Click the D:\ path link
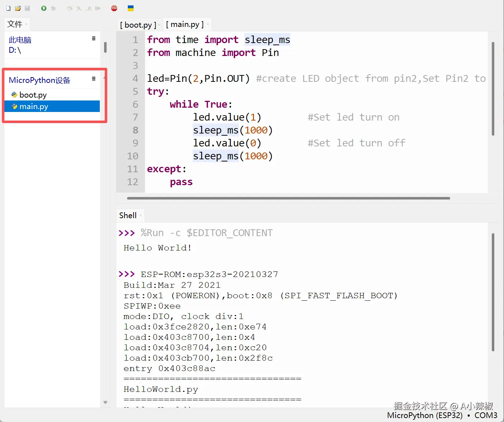The width and height of the screenshot is (504, 422). 15,50
